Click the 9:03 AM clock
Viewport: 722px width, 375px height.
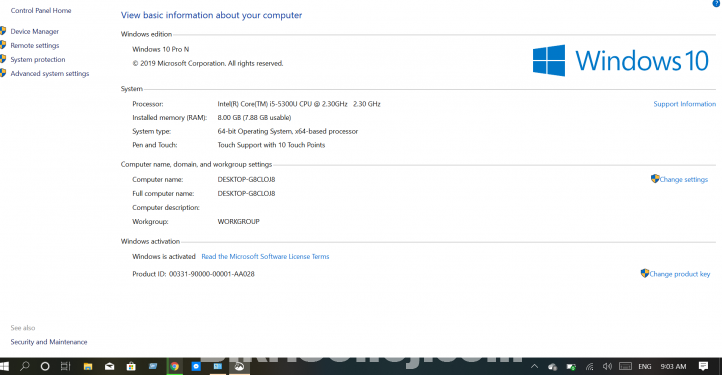(x=673, y=367)
